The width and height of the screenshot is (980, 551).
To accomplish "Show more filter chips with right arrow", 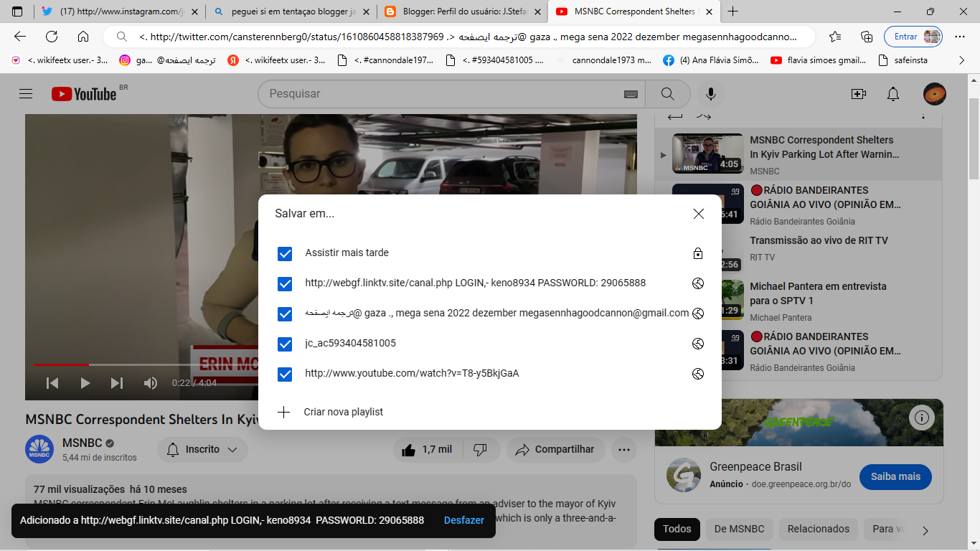I will coord(925,531).
